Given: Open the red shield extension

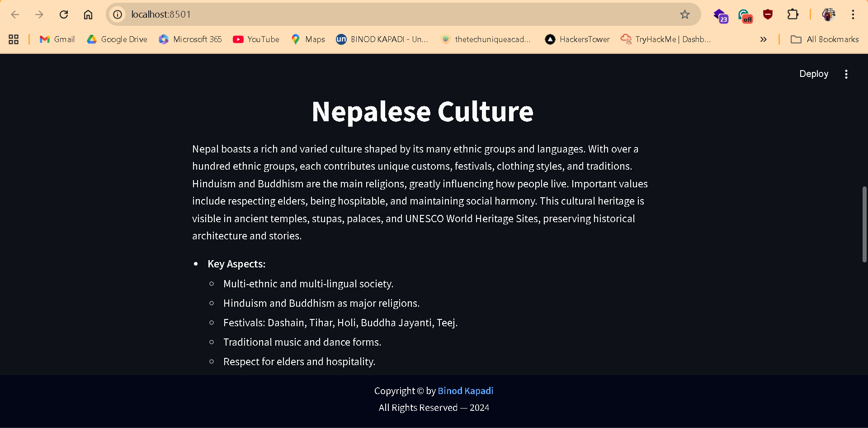Looking at the screenshot, I should coord(768,14).
